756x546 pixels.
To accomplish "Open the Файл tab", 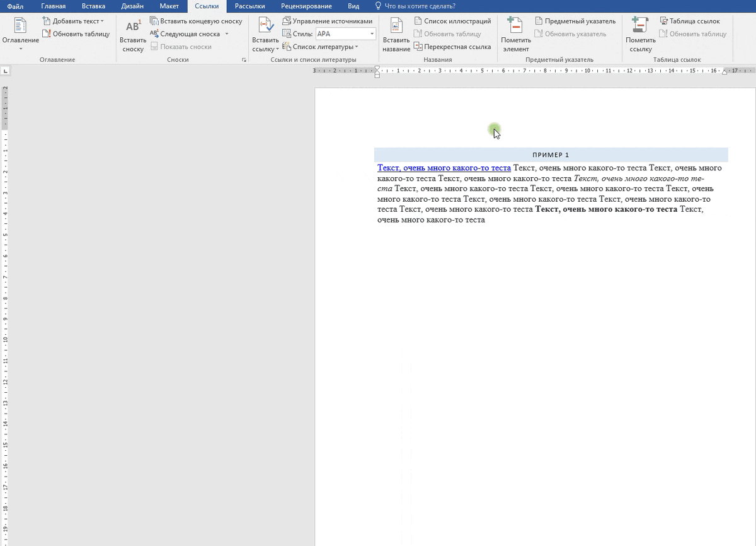I will (x=15, y=6).
